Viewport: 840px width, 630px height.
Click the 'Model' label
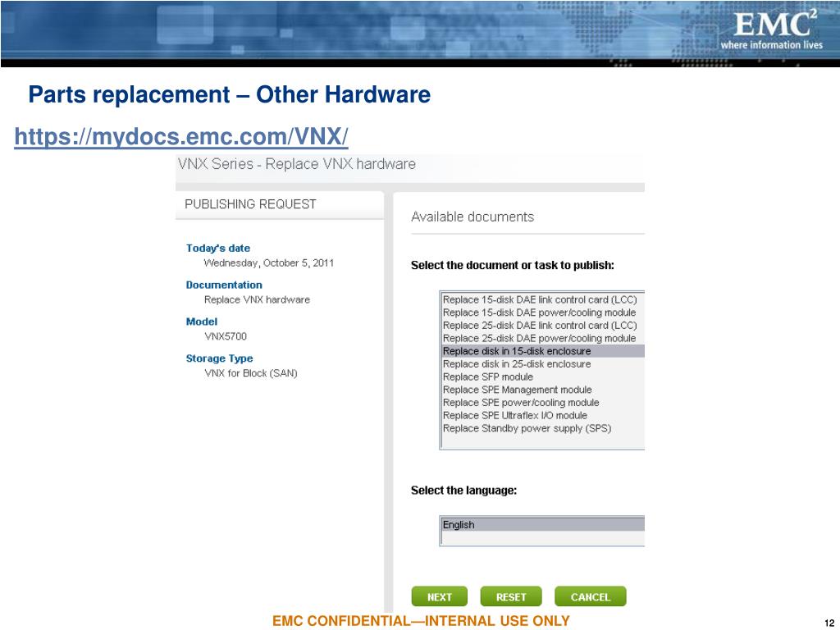(202, 322)
